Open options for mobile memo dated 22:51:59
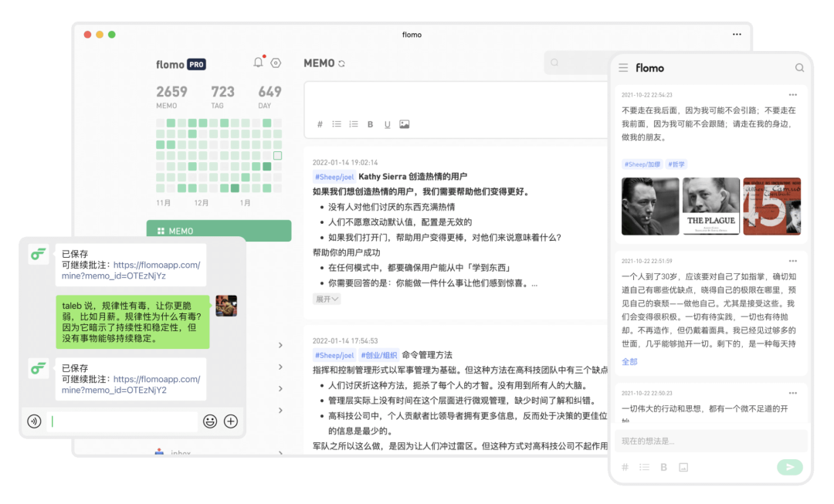Screen dimensions: 834x504 793,261
